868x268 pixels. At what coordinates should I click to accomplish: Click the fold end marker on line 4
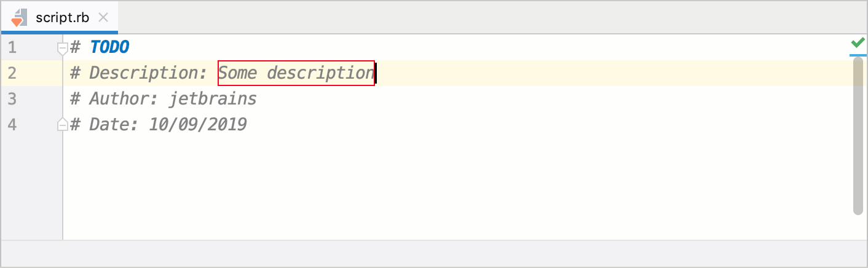point(62,125)
